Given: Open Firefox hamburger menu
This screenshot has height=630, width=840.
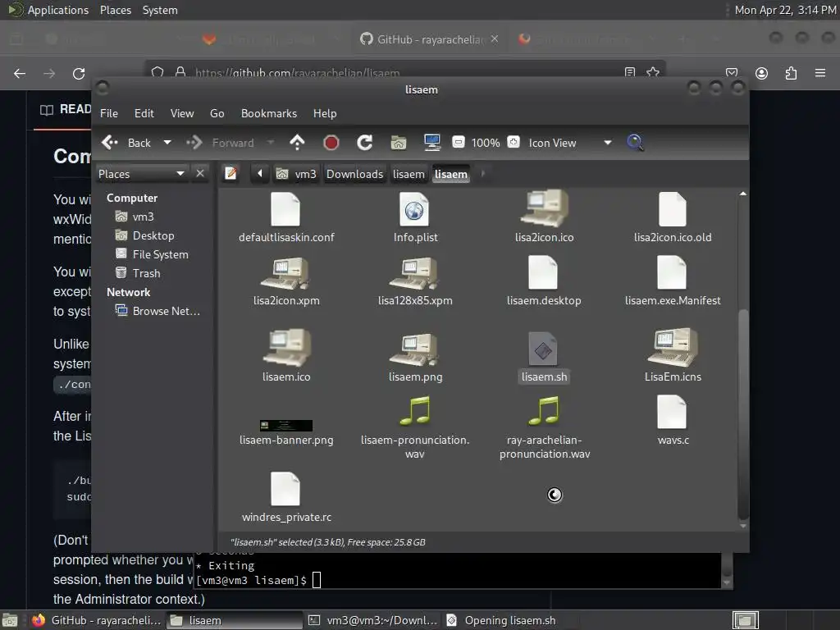Looking at the screenshot, I should click(819, 73).
